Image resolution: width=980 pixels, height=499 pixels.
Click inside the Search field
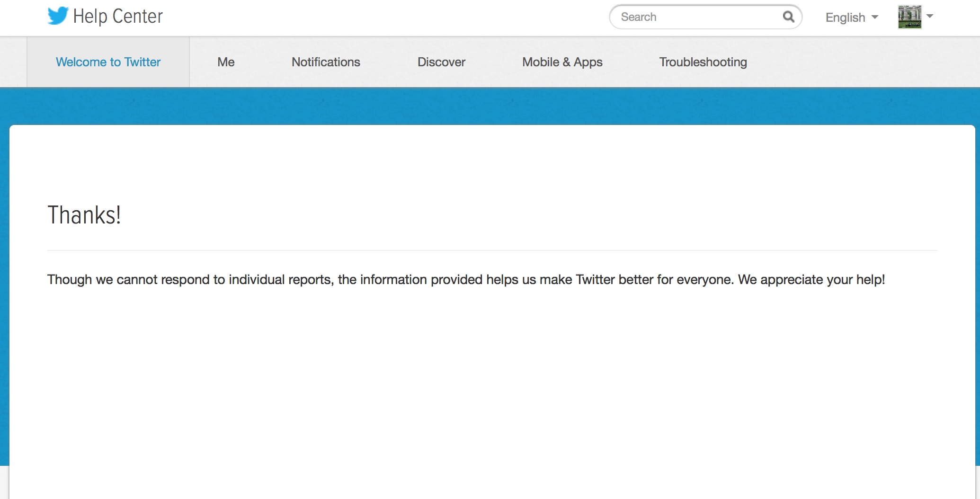coord(686,17)
